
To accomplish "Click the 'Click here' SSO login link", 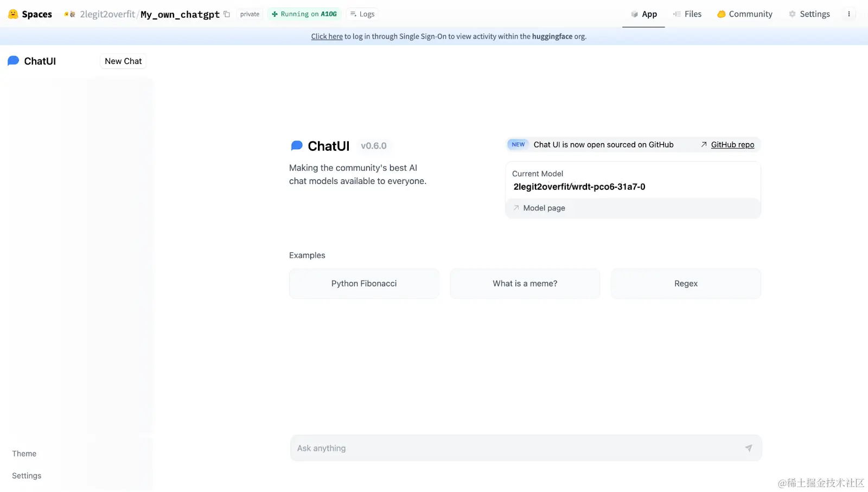I will pyautogui.click(x=327, y=36).
